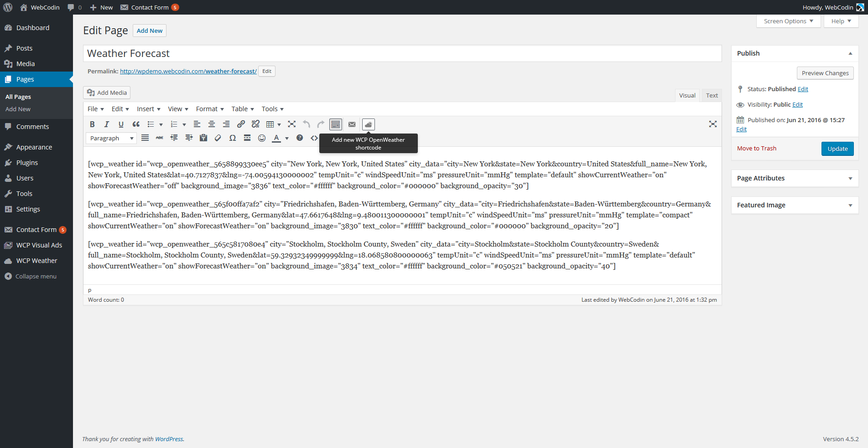Open the Table menu
The height and width of the screenshot is (448, 868).
243,109
